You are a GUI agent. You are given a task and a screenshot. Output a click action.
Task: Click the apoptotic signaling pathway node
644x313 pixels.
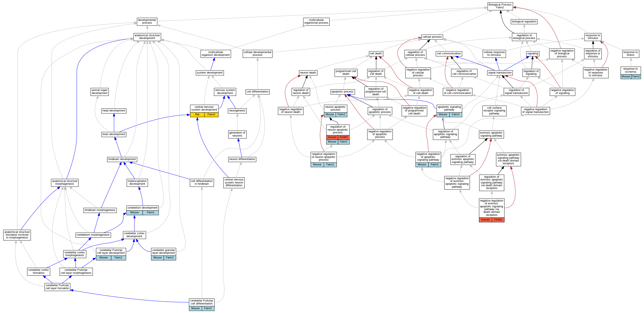[x=449, y=108]
